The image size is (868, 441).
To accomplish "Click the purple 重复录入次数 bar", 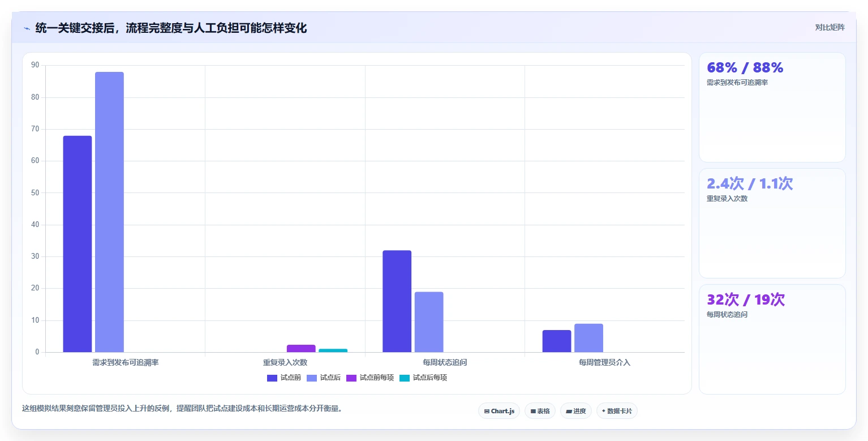I will click(x=301, y=348).
